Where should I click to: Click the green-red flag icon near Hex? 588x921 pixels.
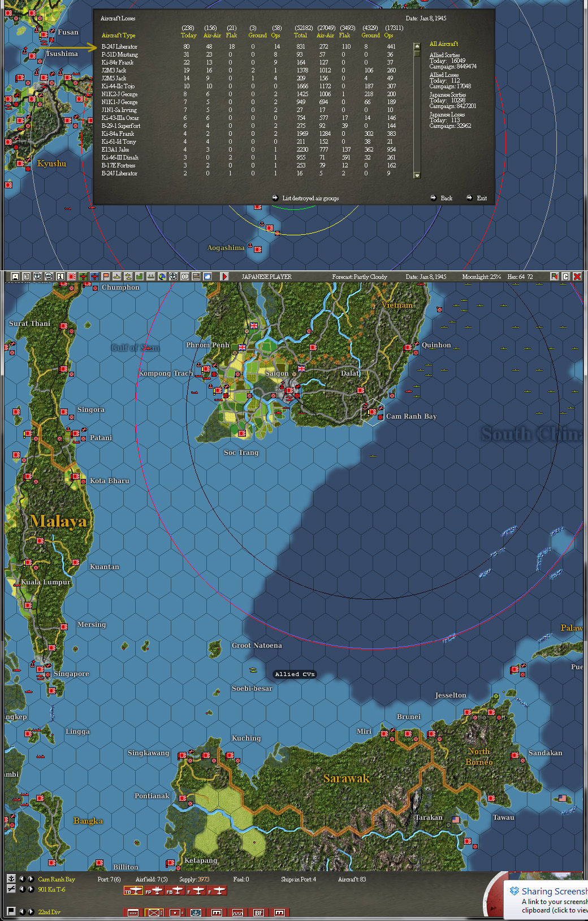pos(554,277)
